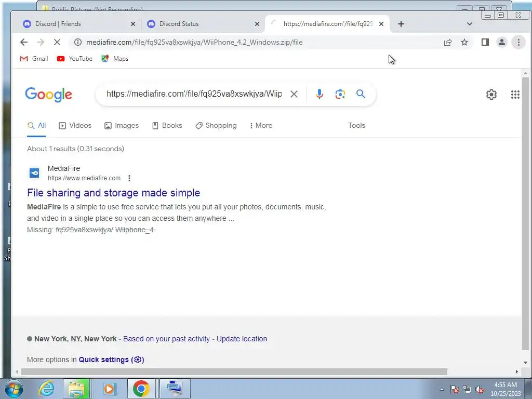532x399 pixels.
Task: Close the Discord | Friends tab
Action: [133, 24]
